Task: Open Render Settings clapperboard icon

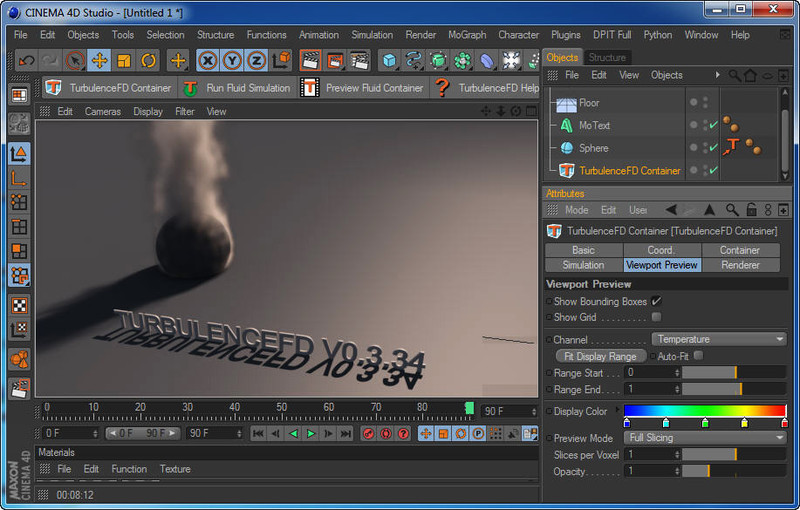Action: point(360,61)
